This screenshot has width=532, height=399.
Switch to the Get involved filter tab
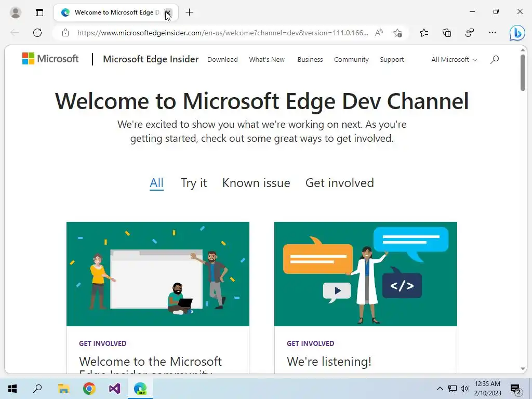tap(340, 183)
